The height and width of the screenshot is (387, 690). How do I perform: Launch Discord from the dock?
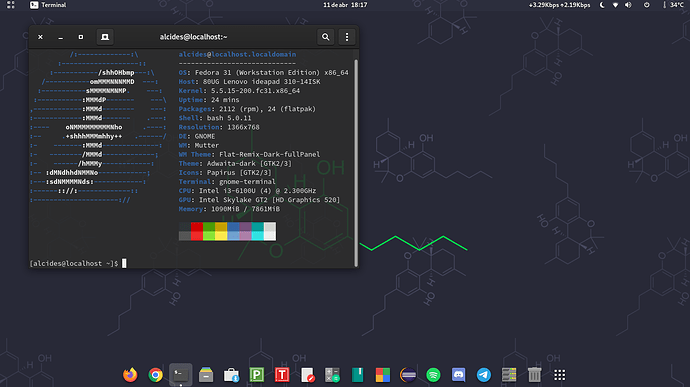(x=459, y=375)
